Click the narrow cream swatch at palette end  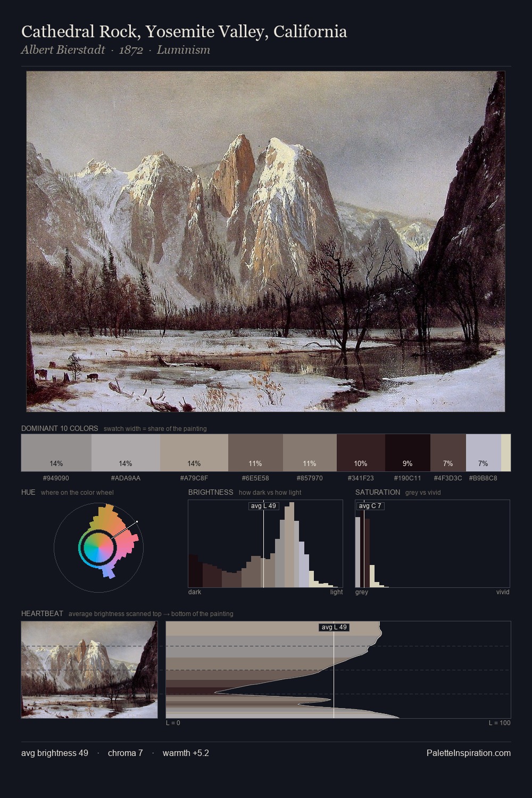[506, 453]
